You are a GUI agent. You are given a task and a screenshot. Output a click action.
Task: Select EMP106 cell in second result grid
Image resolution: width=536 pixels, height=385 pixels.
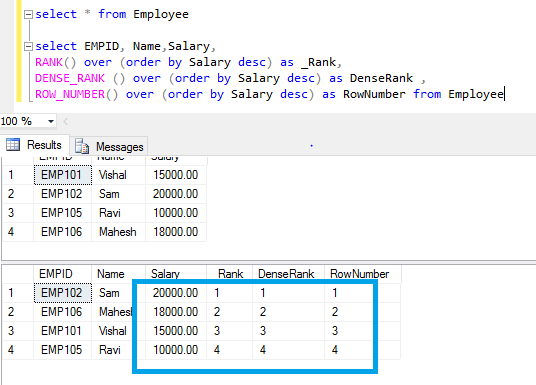pyautogui.click(x=63, y=312)
